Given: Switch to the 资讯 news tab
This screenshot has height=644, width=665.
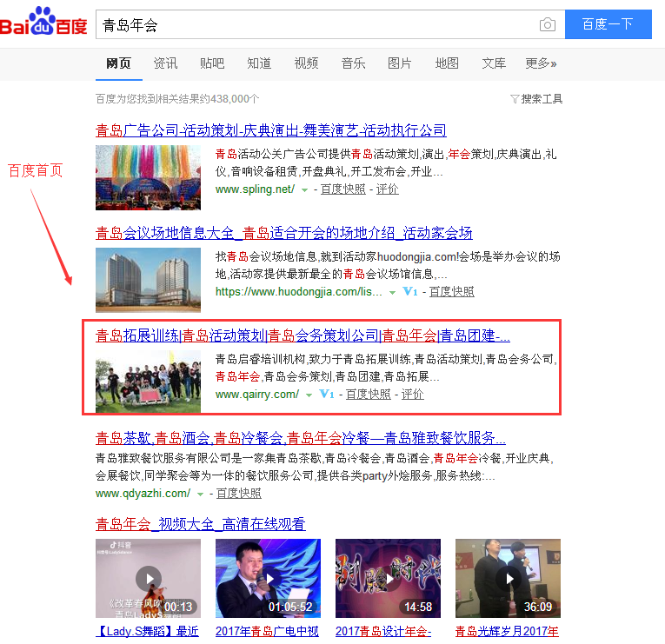Looking at the screenshot, I should coord(165,63).
